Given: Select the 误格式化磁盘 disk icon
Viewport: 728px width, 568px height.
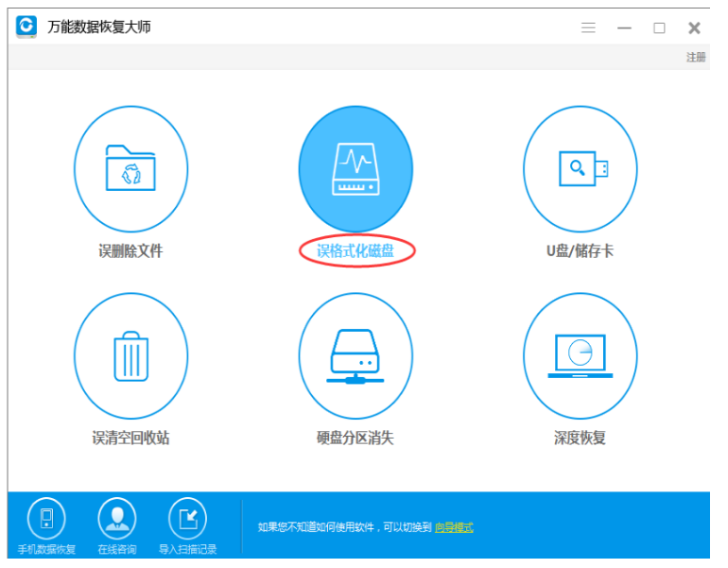Looking at the screenshot, I should [355, 170].
